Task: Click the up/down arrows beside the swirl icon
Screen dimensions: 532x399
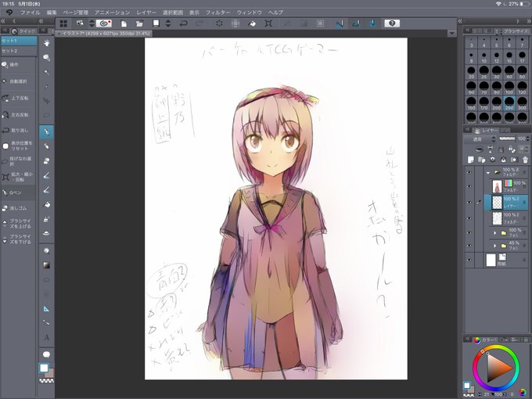Action: pyautogui.click(x=92, y=23)
